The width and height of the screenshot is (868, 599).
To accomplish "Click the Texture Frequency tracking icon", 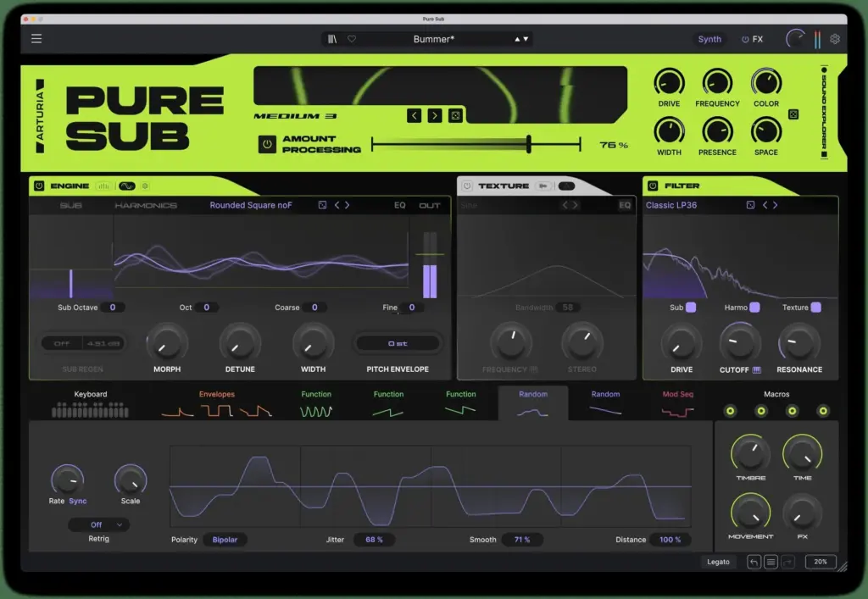I will [534, 369].
